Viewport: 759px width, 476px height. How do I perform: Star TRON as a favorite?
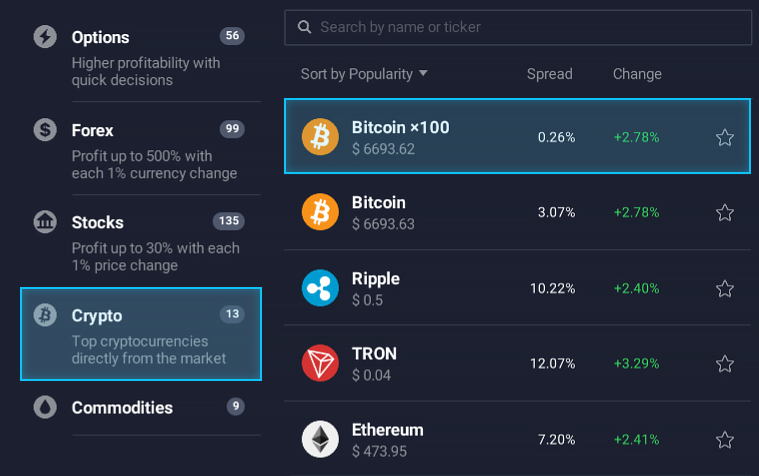pyautogui.click(x=725, y=363)
